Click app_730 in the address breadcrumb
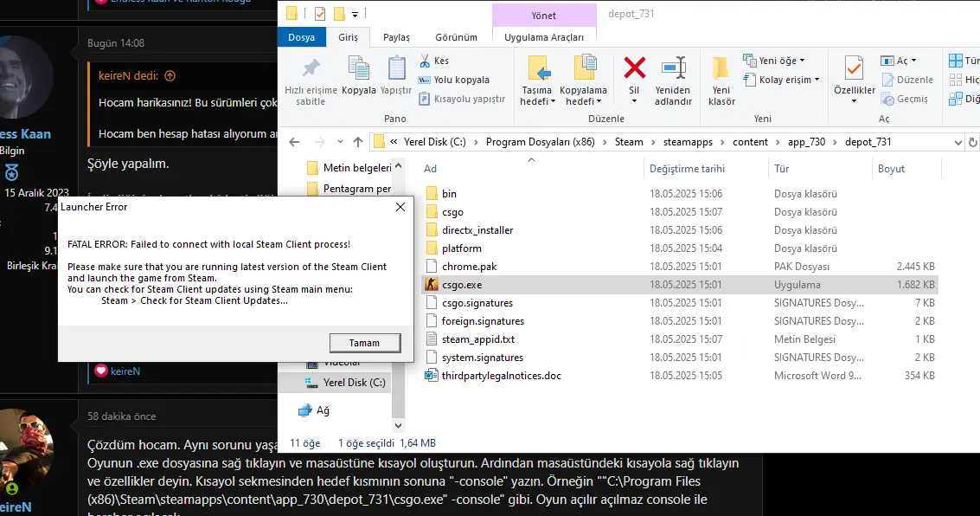The image size is (980, 516). (806, 142)
